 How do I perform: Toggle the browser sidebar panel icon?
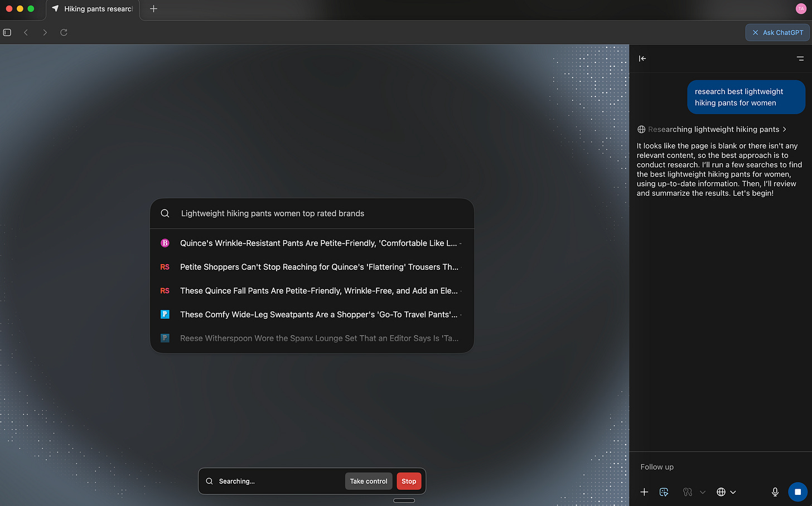coord(7,32)
